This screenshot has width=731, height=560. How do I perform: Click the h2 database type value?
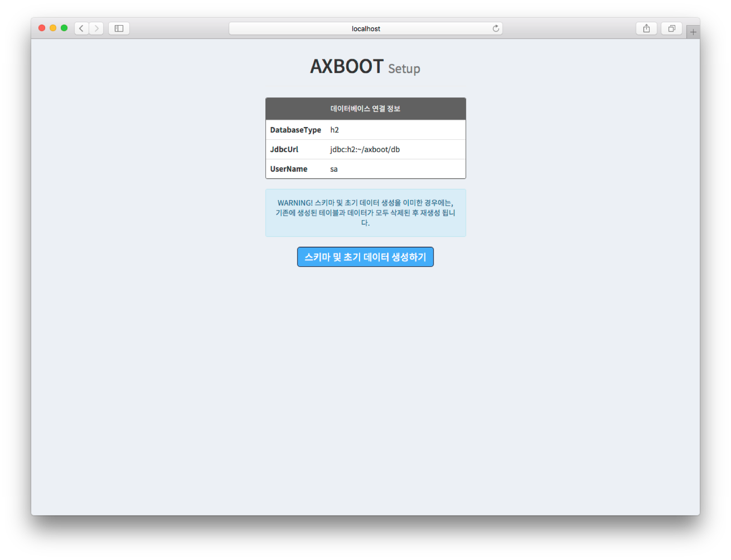(x=334, y=130)
